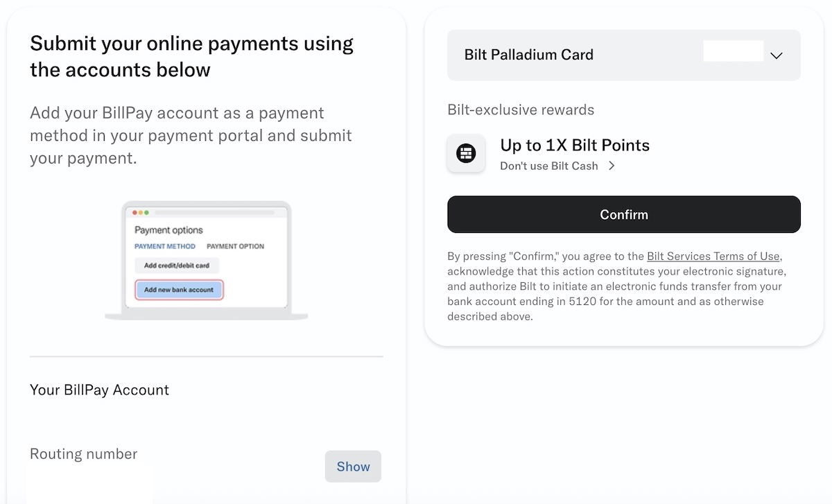
Task: Click PAYMENT OPTION tab in the illustration
Action: (235, 246)
